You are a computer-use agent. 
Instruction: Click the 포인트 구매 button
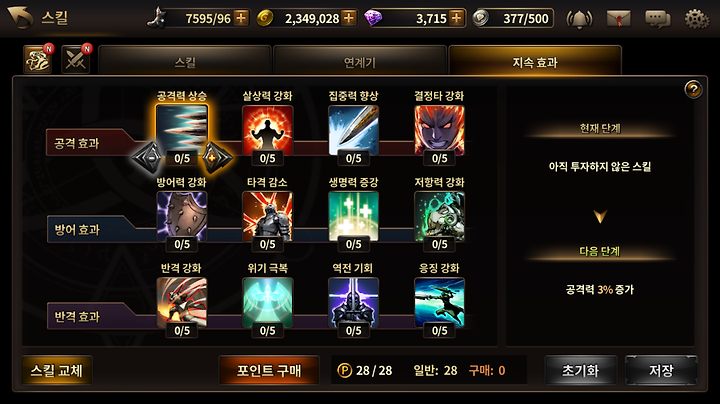pyautogui.click(x=269, y=370)
